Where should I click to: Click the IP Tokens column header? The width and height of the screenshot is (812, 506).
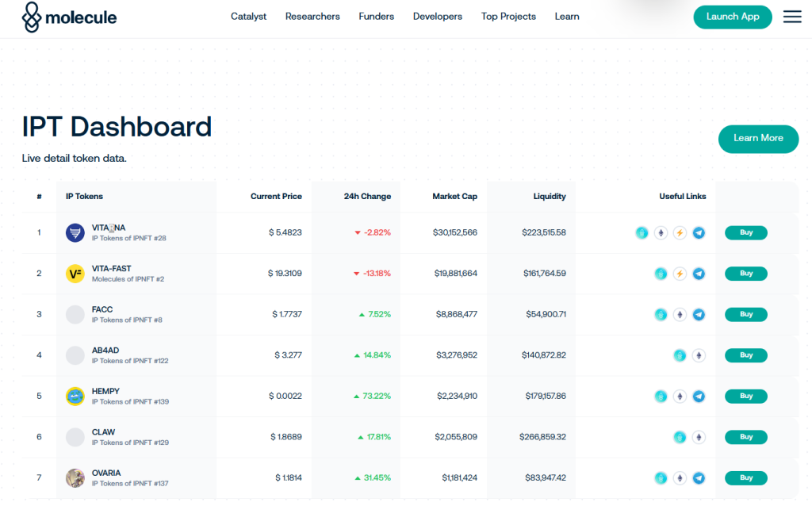pos(84,197)
